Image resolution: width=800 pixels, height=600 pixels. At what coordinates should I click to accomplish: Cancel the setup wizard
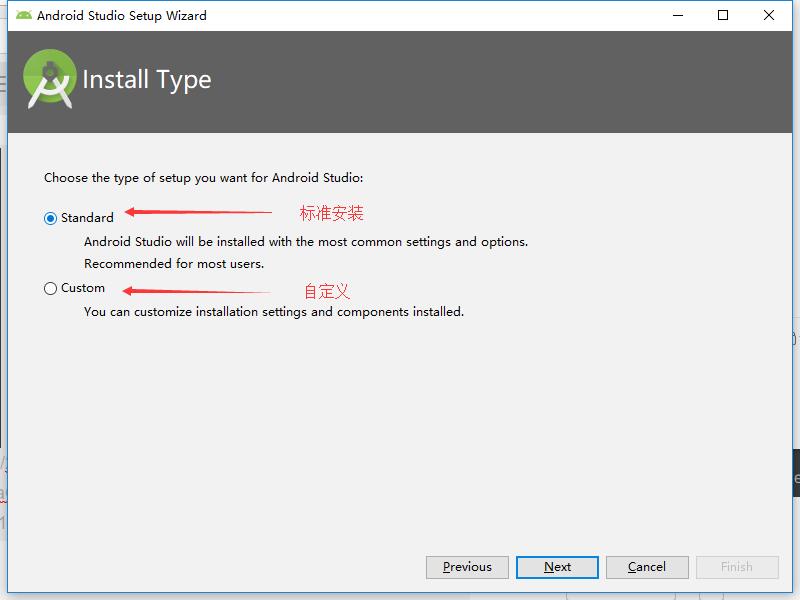click(x=647, y=567)
